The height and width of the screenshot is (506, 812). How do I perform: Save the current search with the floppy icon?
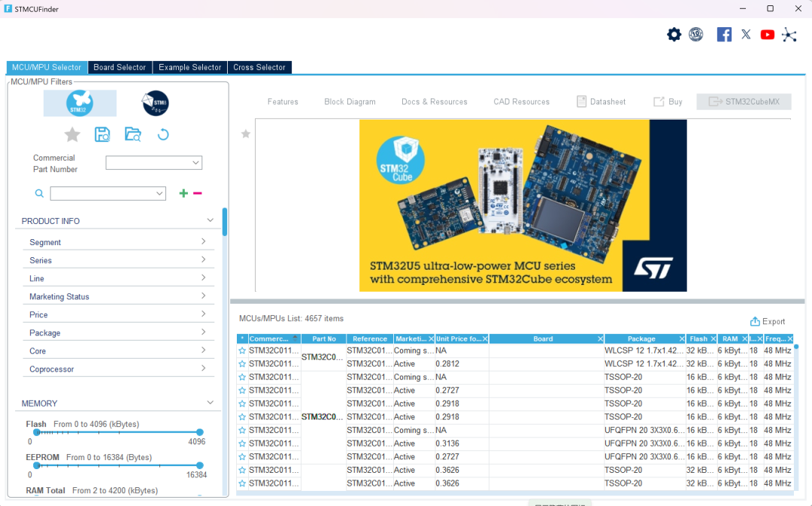tap(102, 135)
